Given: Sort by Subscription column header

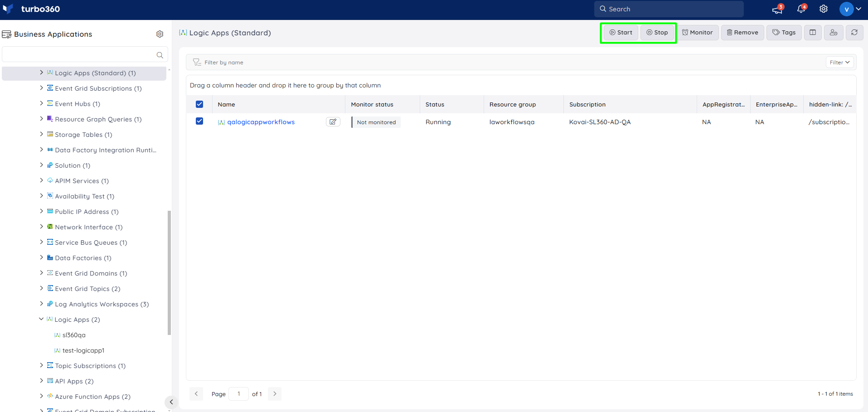Looking at the screenshot, I should pos(587,104).
